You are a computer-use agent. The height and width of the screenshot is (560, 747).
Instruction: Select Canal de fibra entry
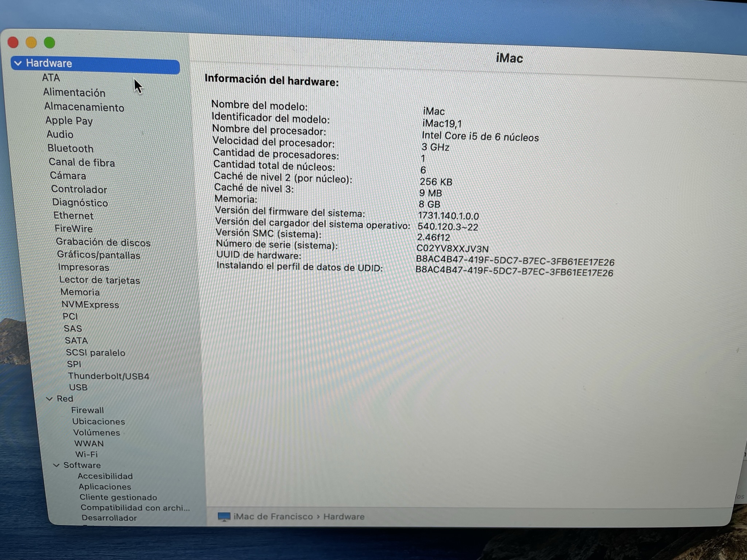point(82,162)
